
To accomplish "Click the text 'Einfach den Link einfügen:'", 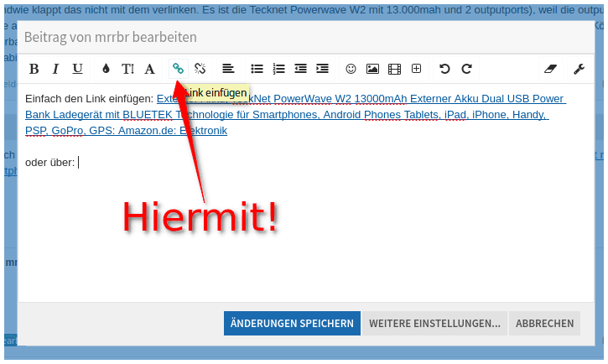I will [x=89, y=99].
